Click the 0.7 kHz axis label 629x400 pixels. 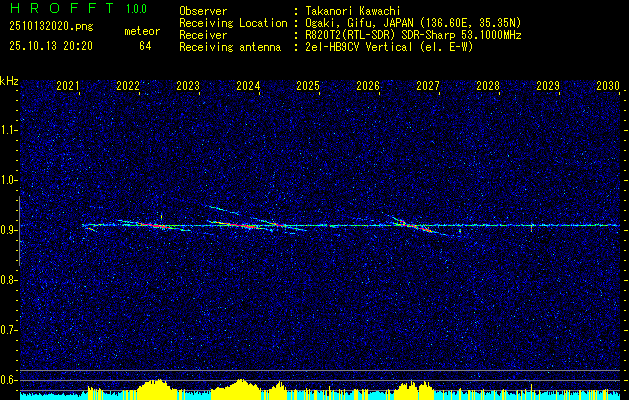point(9,330)
